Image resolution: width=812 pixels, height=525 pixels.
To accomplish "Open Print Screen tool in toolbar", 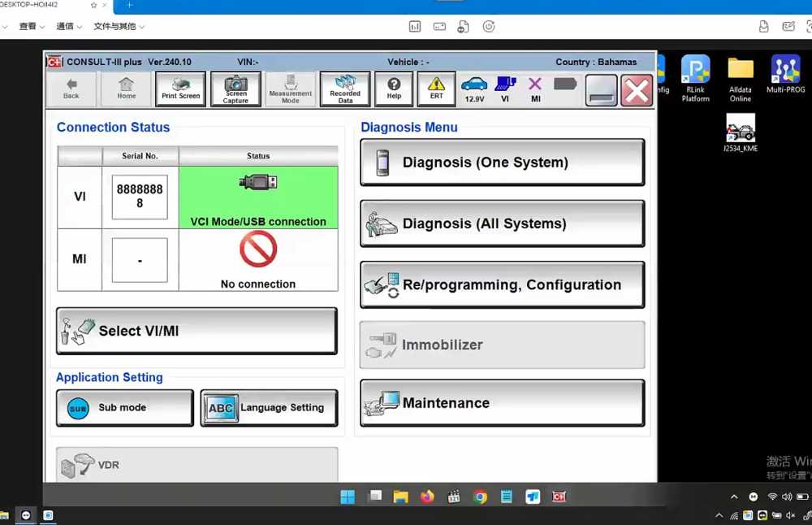I will point(180,89).
